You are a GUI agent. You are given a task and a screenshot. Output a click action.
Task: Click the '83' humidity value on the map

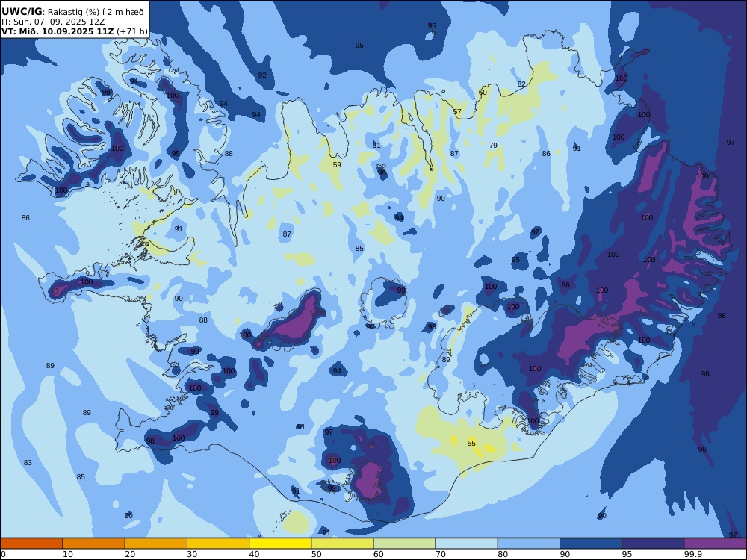point(28,463)
